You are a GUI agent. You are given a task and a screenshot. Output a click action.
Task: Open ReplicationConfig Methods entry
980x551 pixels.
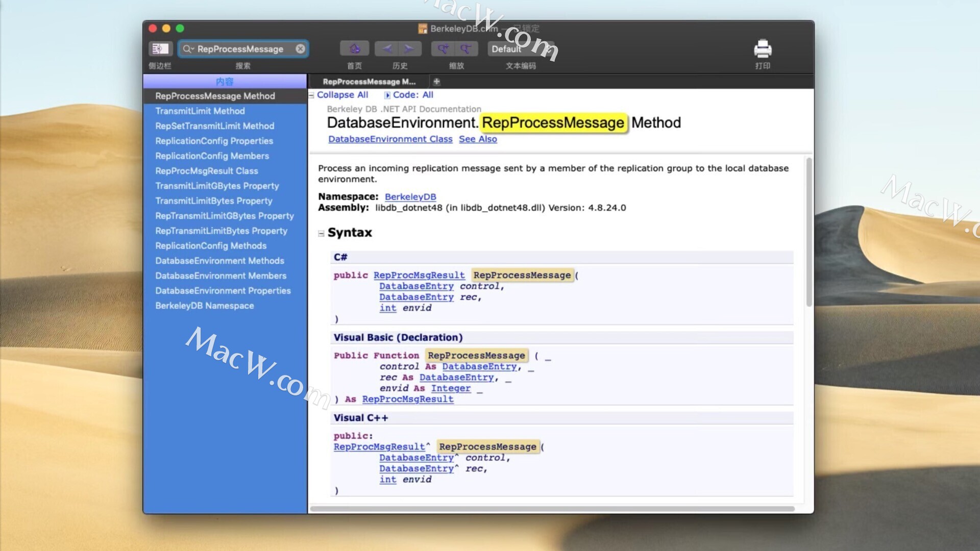coord(225,245)
